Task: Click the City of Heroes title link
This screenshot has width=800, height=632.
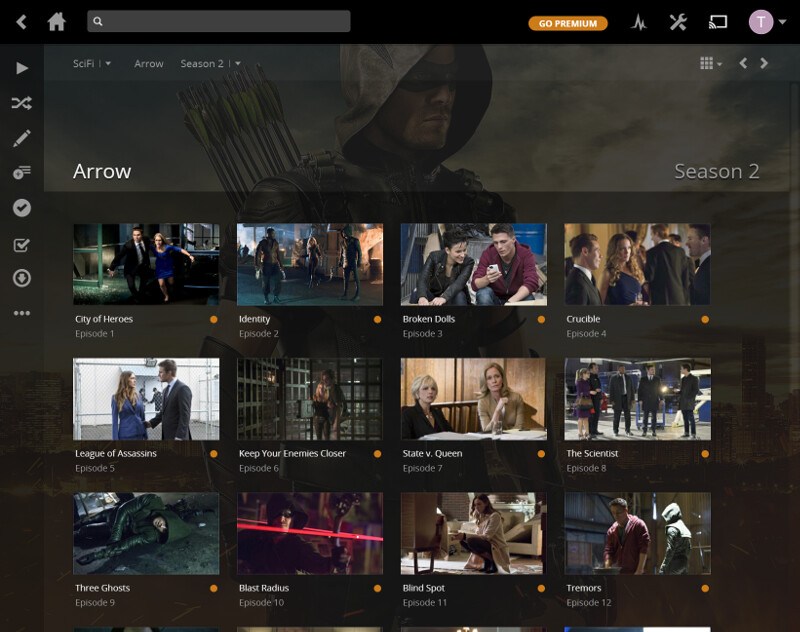Action: (104, 319)
